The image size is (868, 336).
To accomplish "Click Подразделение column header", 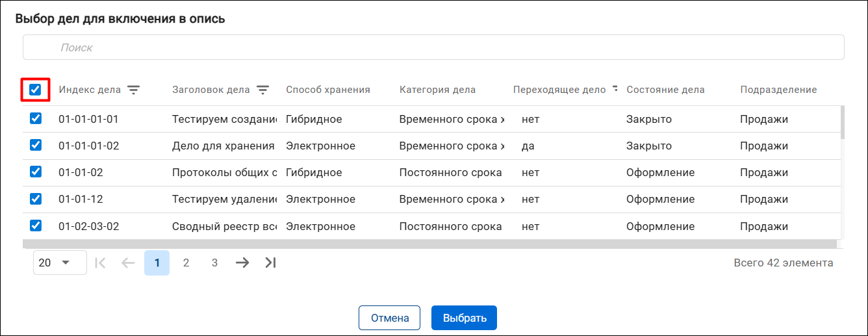I will pyautogui.click(x=778, y=90).
